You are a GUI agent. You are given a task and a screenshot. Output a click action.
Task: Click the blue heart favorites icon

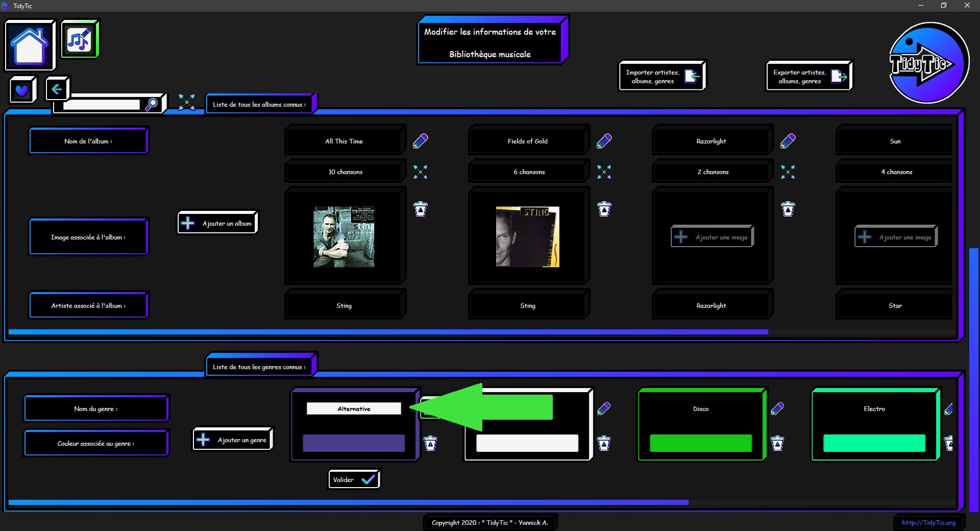click(x=22, y=90)
